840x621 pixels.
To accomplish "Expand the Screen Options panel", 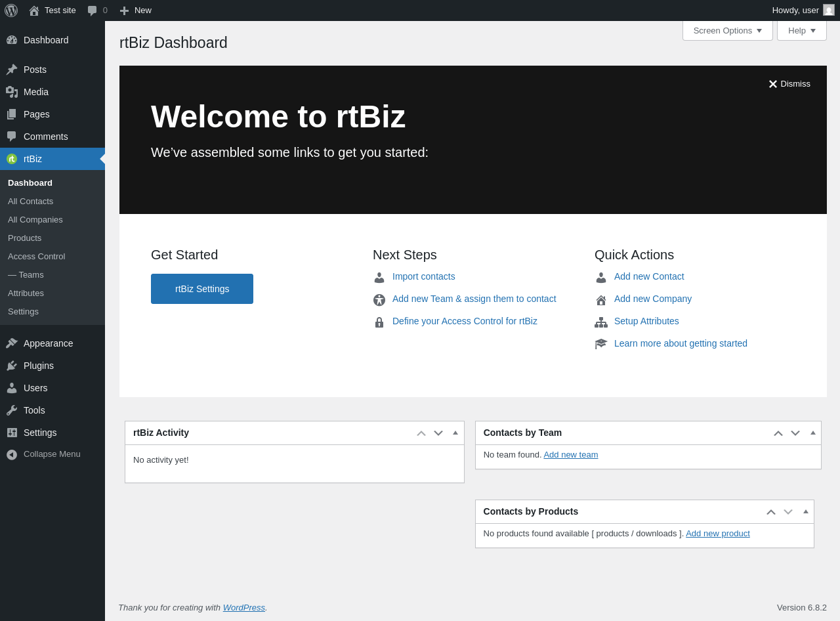I will pos(727,30).
